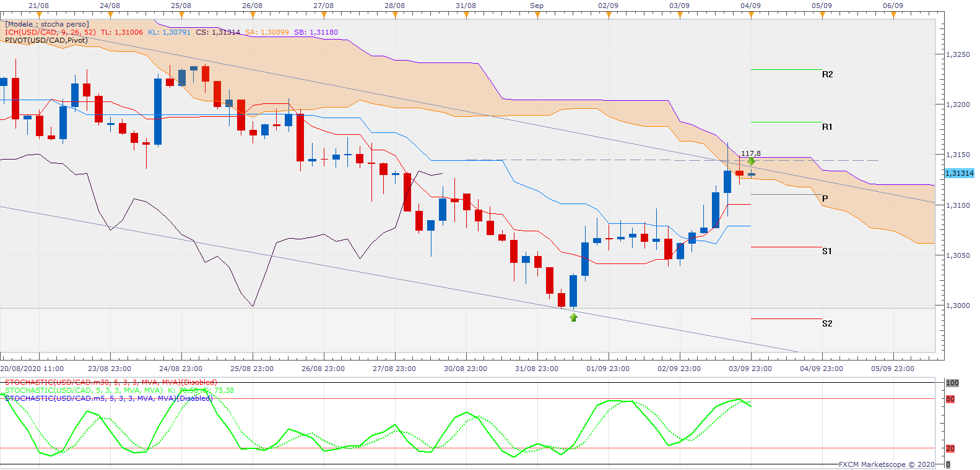Click the 02/09 23:00 time axis label
Screen dimensions: 980x470
[679, 369]
